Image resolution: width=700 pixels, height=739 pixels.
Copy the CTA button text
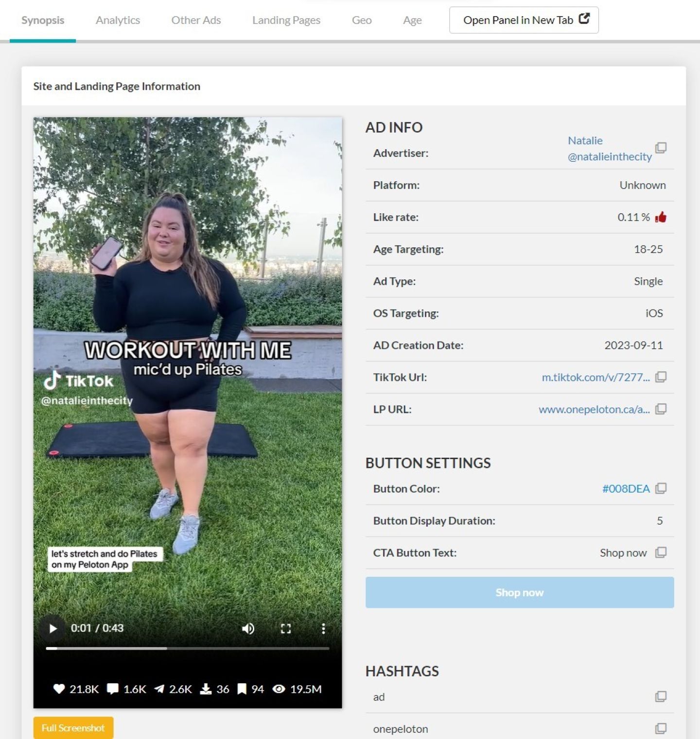tap(660, 552)
